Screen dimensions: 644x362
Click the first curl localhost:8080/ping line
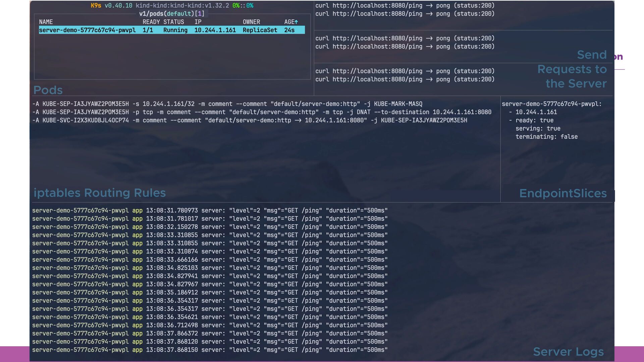point(405,6)
